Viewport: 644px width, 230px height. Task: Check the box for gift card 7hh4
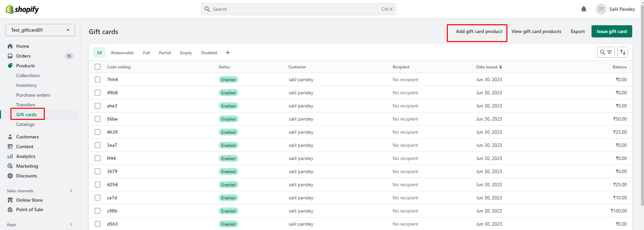point(98,79)
